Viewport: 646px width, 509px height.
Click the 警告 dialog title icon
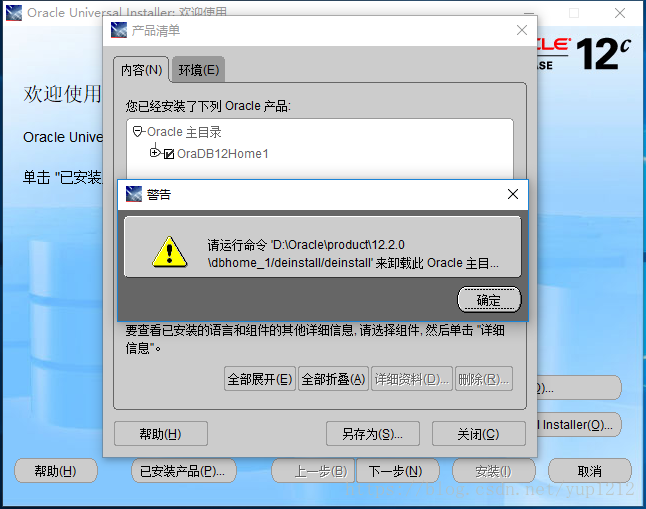point(133,194)
